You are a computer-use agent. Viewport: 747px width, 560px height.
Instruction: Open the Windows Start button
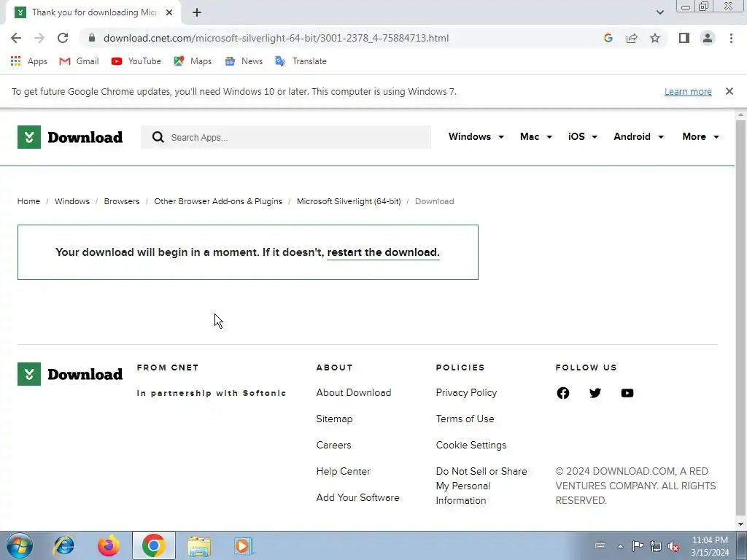pos(20,545)
